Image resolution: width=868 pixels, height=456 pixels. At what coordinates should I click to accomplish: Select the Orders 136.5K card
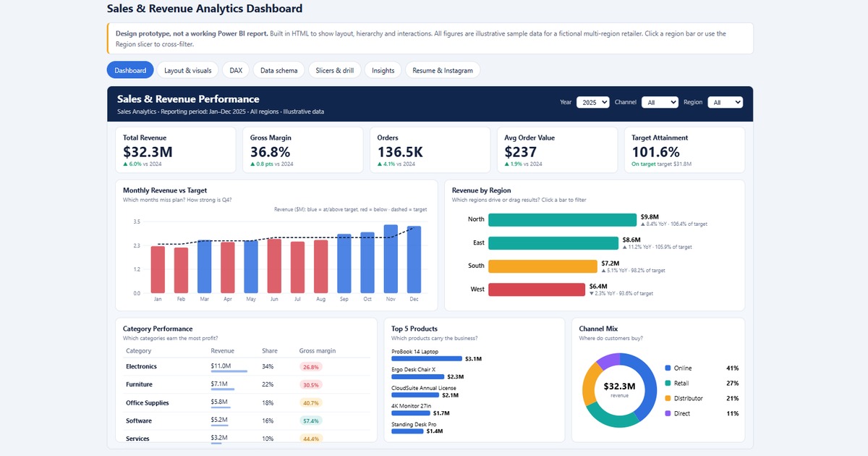[x=430, y=150]
